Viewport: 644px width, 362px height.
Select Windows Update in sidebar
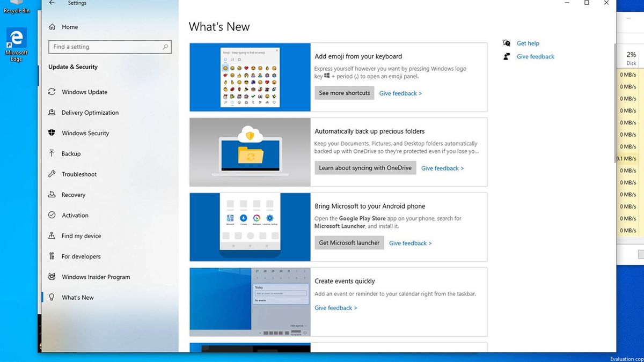point(84,92)
